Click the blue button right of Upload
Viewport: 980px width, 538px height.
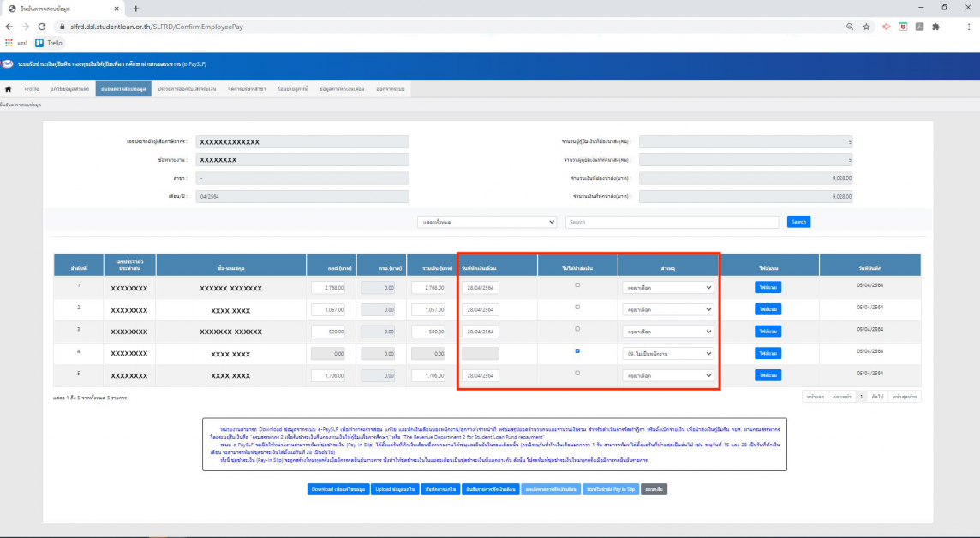[440, 489]
